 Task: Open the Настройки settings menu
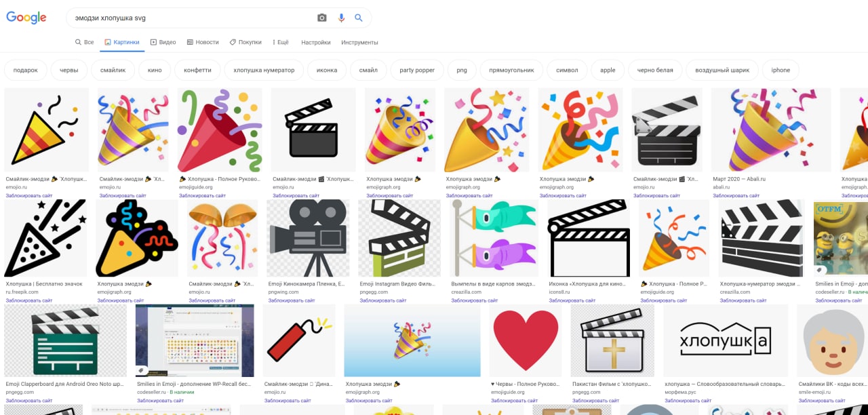tap(316, 42)
